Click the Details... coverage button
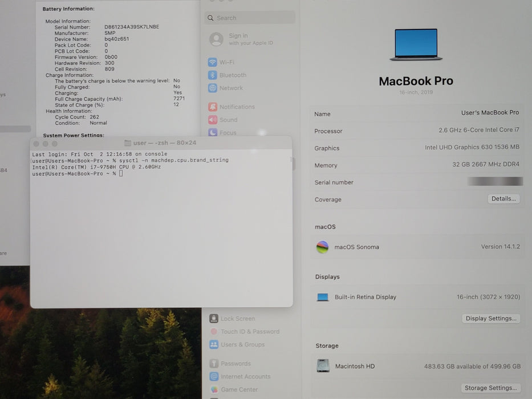Image resolution: width=532 pixels, height=399 pixels. [503, 199]
